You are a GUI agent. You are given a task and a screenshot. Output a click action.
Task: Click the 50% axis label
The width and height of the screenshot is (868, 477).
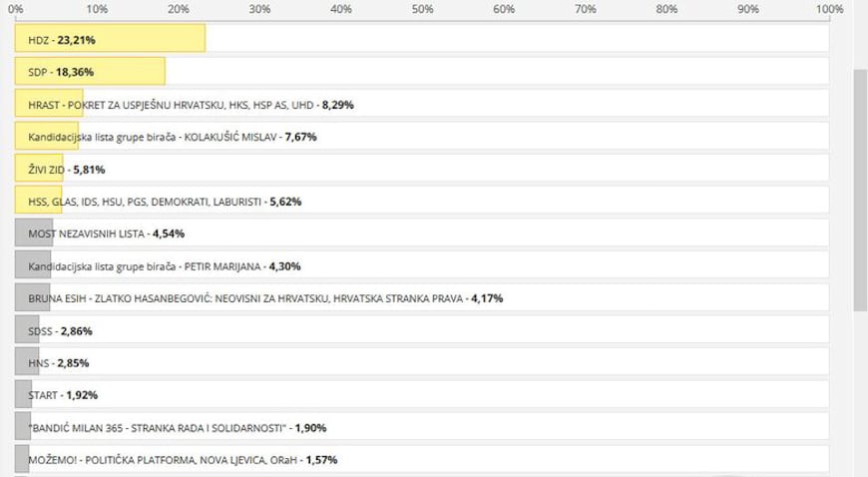[422, 9]
